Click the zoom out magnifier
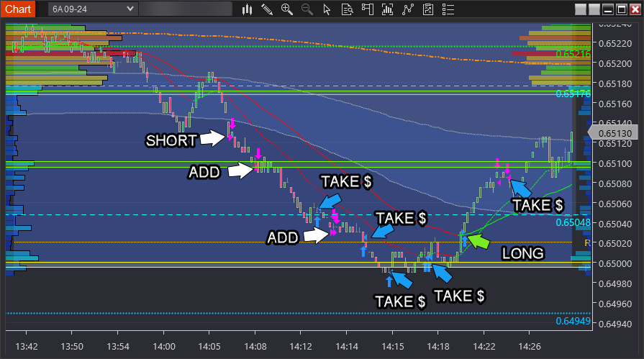644x359 pixels. (307, 9)
